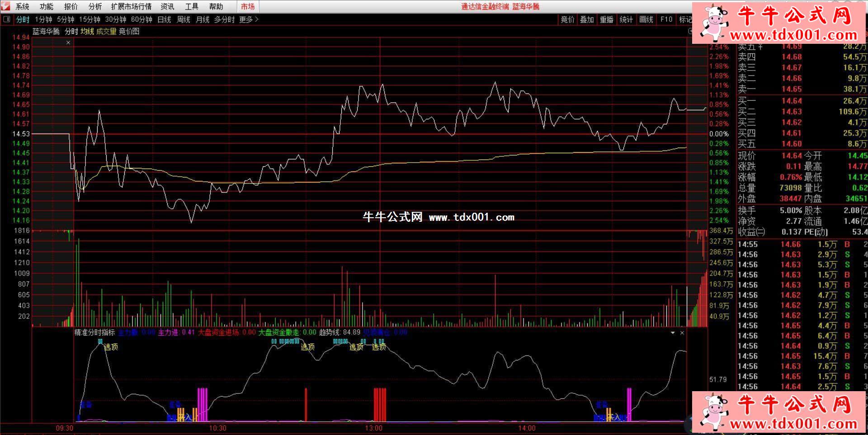
Task: Toggle the side panel icon left of 分时
Action: [x=7, y=19]
